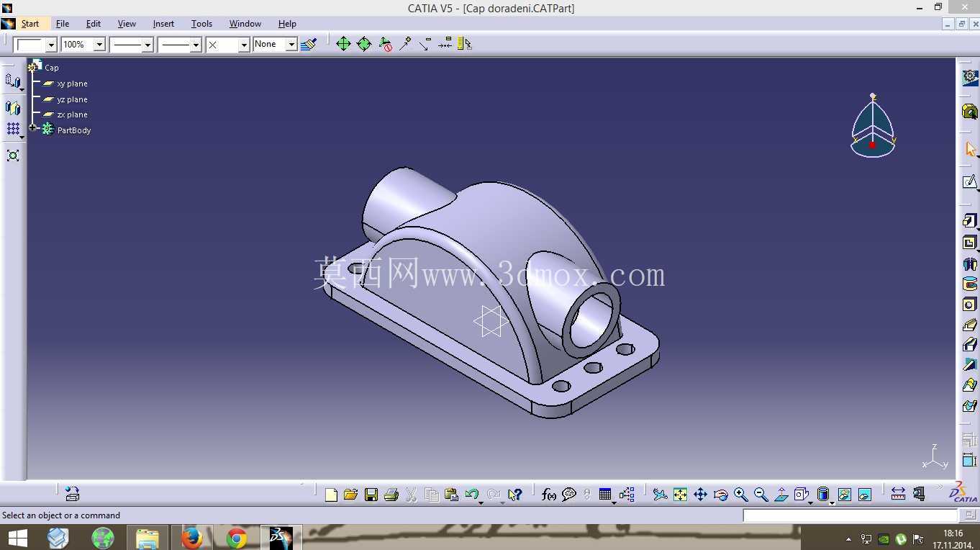Toggle Swap Visible Space view

pos(865,495)
